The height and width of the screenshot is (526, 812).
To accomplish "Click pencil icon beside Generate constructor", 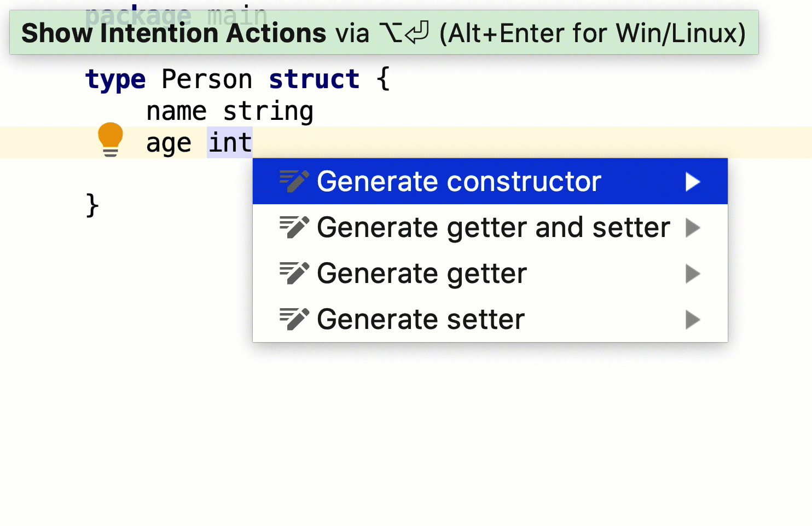I will coord(294,181).
